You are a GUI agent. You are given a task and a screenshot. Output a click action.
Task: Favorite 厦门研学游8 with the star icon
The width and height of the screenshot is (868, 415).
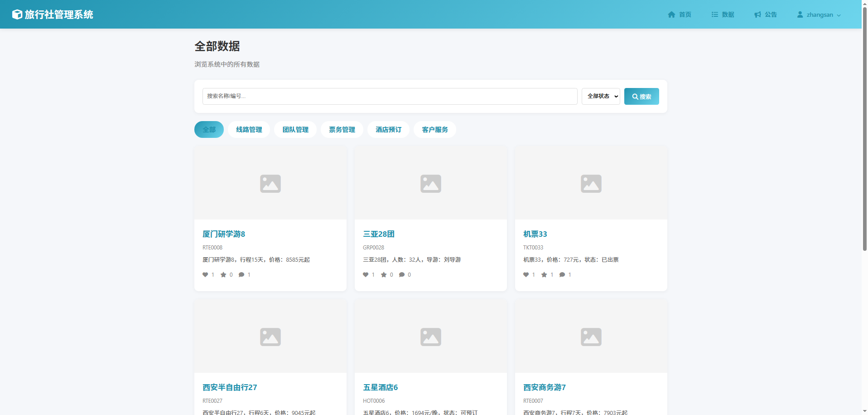click(x=223, y=274)
